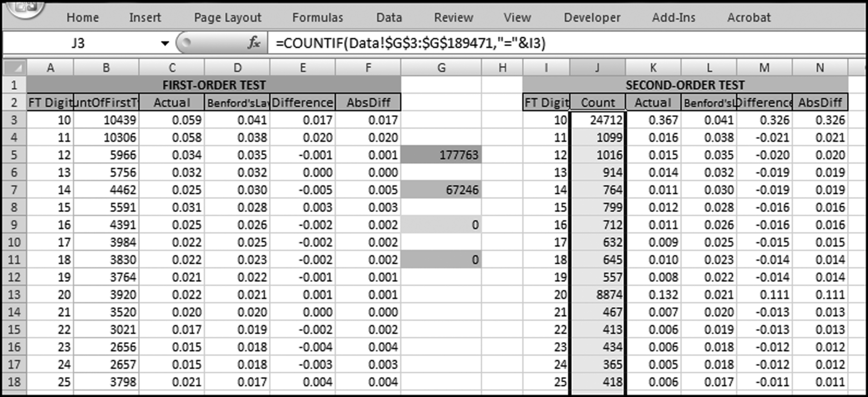Open the Name Box dropdown arrow
868x397 pixels.
tap(165, 43)
